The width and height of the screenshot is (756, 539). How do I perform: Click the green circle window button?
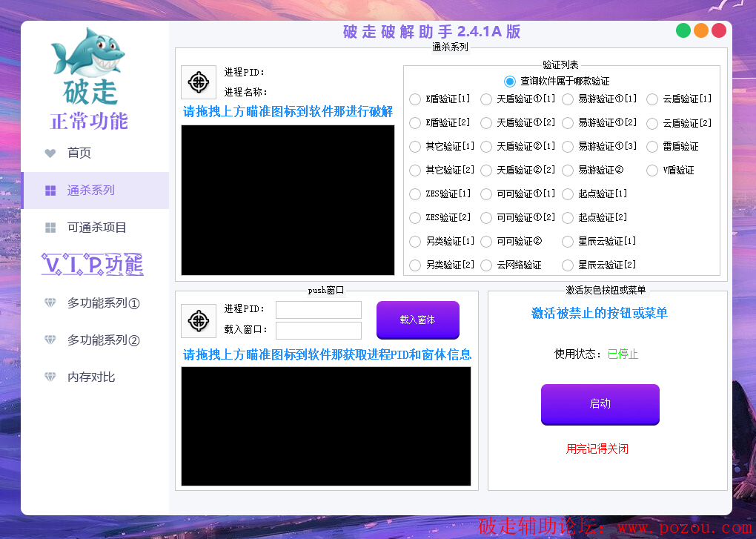(x=683, y=30)
